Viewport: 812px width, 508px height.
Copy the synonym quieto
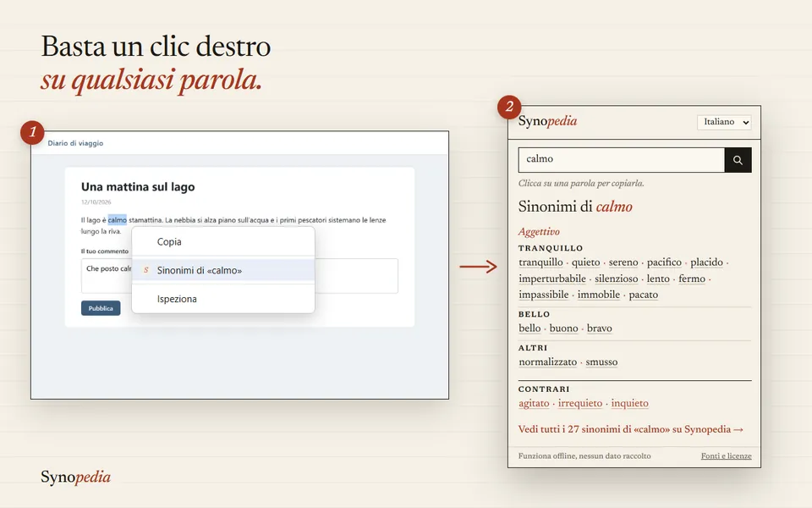(x=585, y=262)
